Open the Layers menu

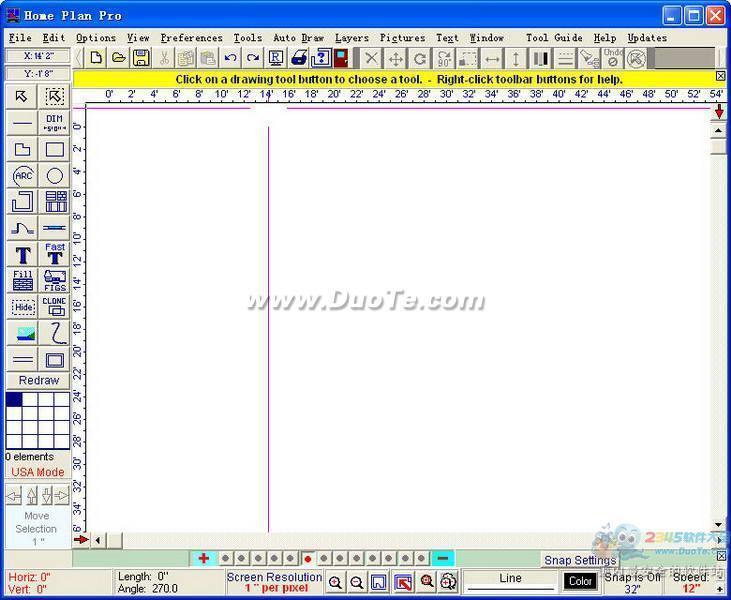[x=351, y=38]
